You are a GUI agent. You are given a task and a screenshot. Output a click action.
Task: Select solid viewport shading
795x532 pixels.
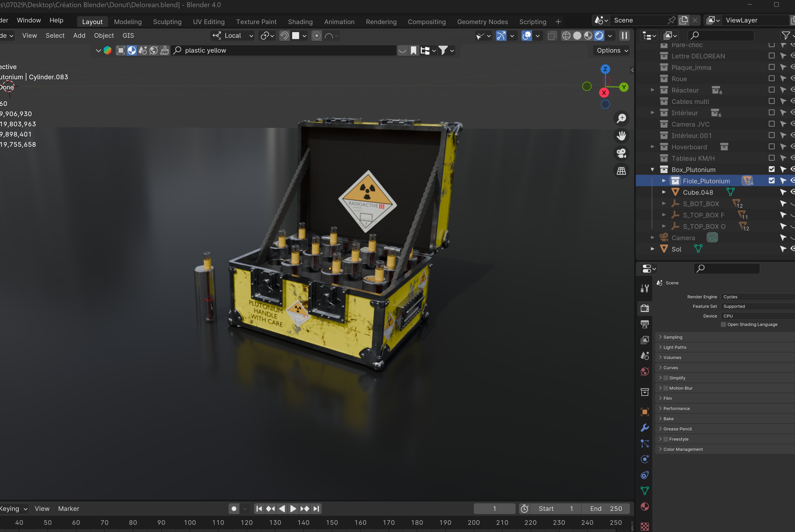coord(577,36)
